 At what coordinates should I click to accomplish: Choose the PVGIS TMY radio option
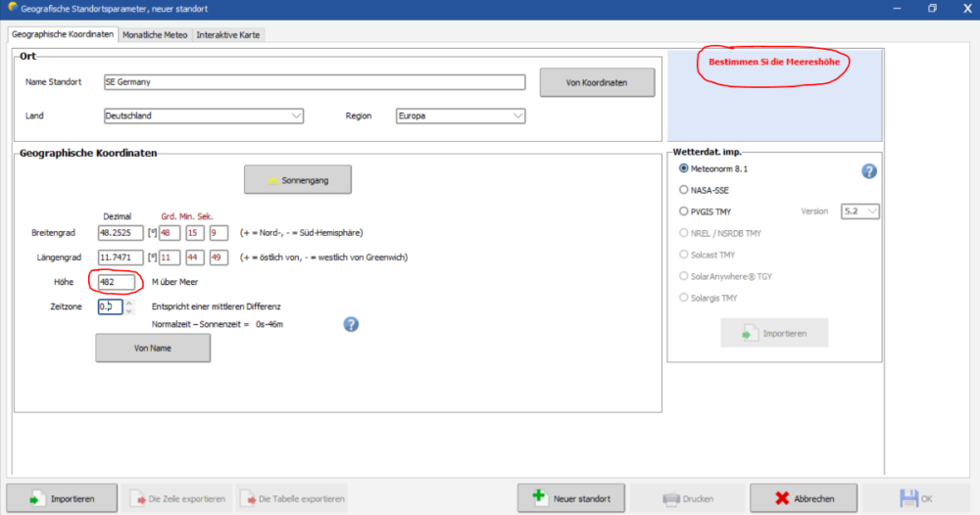point(684,211)
